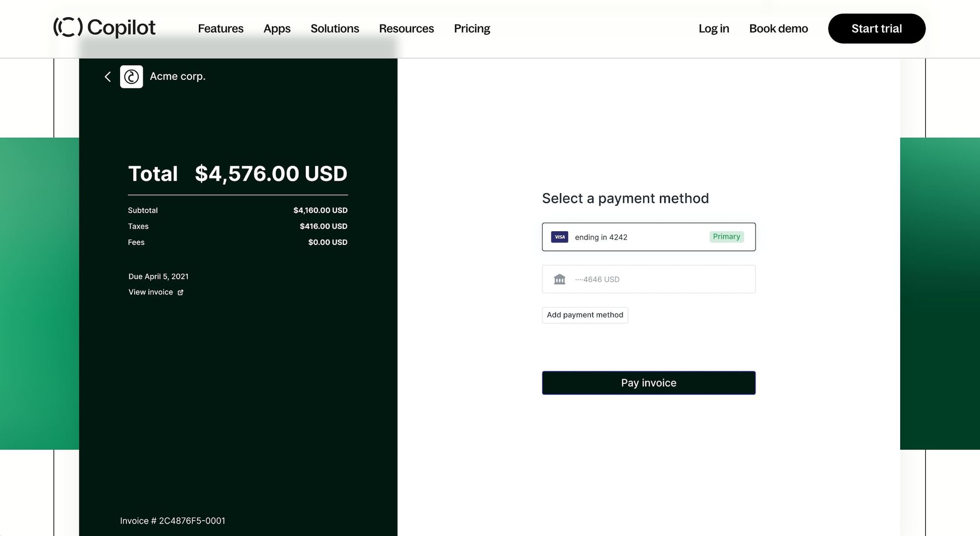980x536 pixels.
Task: Click the bank building icon
Action: point(559,279)
